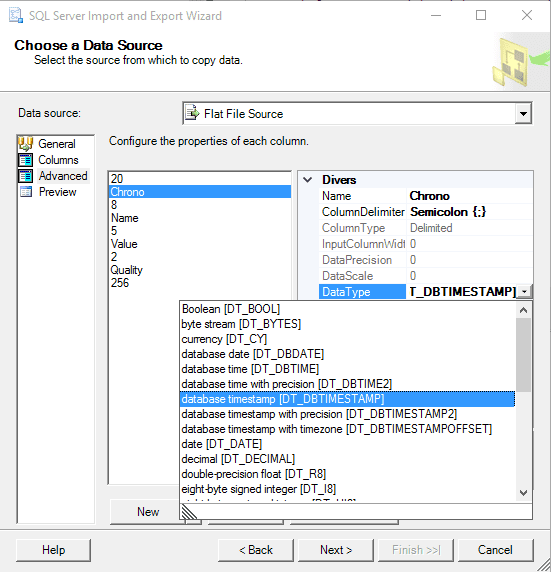Choose database time [DT_DBTIME]
Screen dimensions: 551x572
pos(347,369)
